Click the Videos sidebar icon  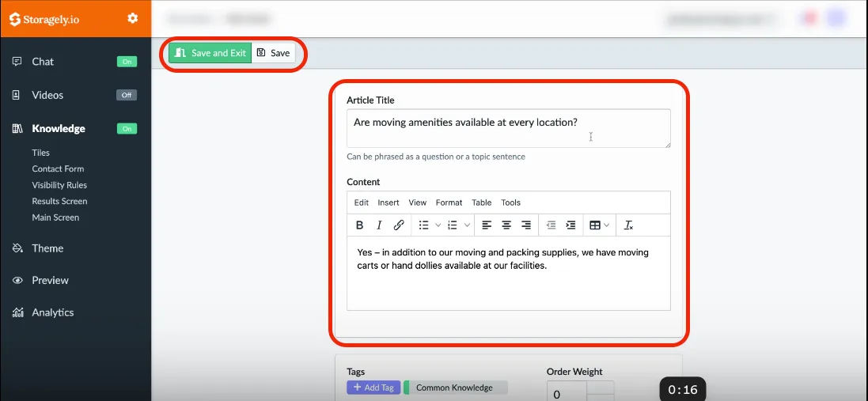click(x=17, y=95)
